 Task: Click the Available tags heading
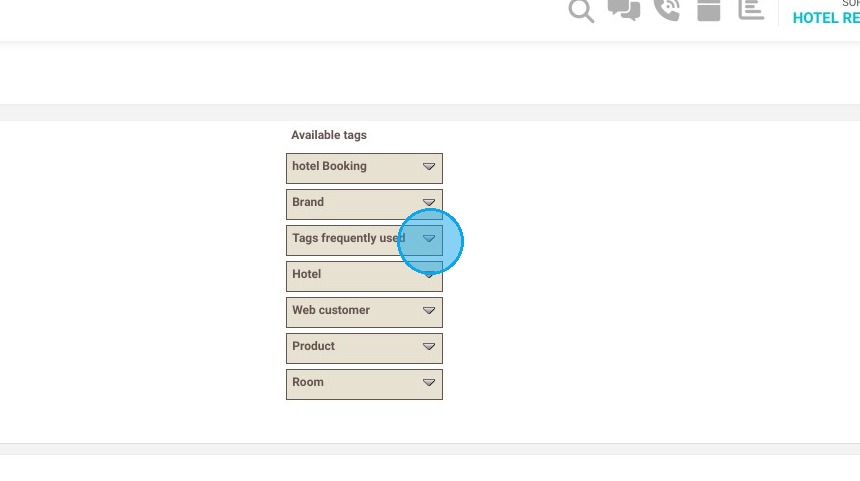pyautogui.click(x=329, y=135)
